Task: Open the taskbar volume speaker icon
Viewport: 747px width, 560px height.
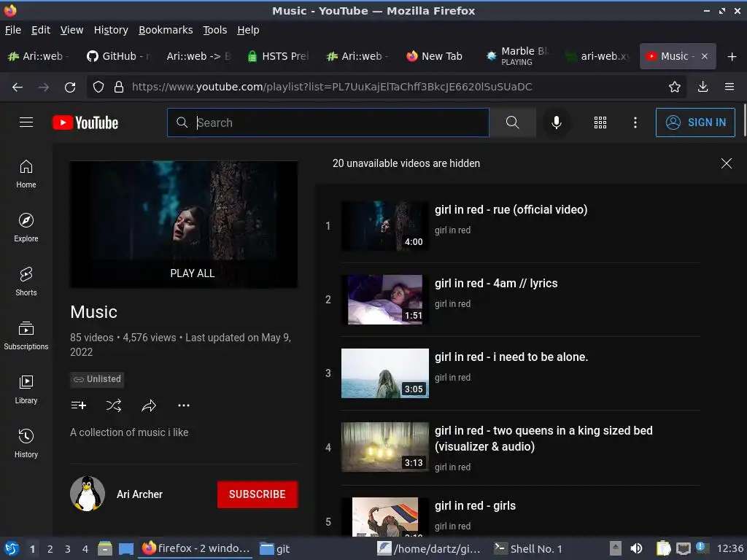Action: click(x=636, y=548)
